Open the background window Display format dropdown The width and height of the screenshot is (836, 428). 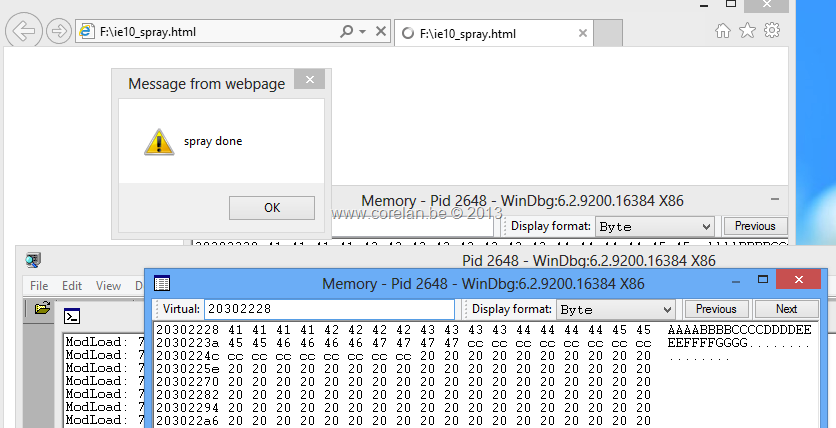pyautogui.click(x=655, y=227)
